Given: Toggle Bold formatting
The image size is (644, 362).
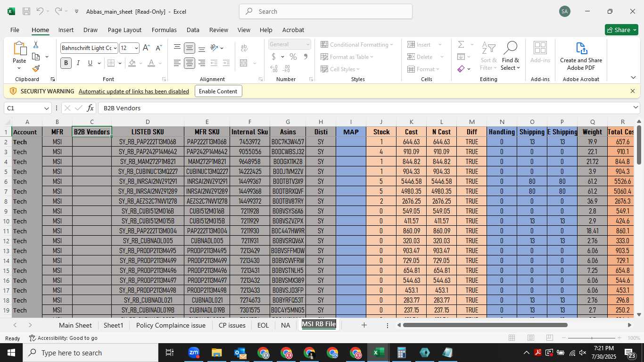Looking at the screenshot, I should pos(66,63).
